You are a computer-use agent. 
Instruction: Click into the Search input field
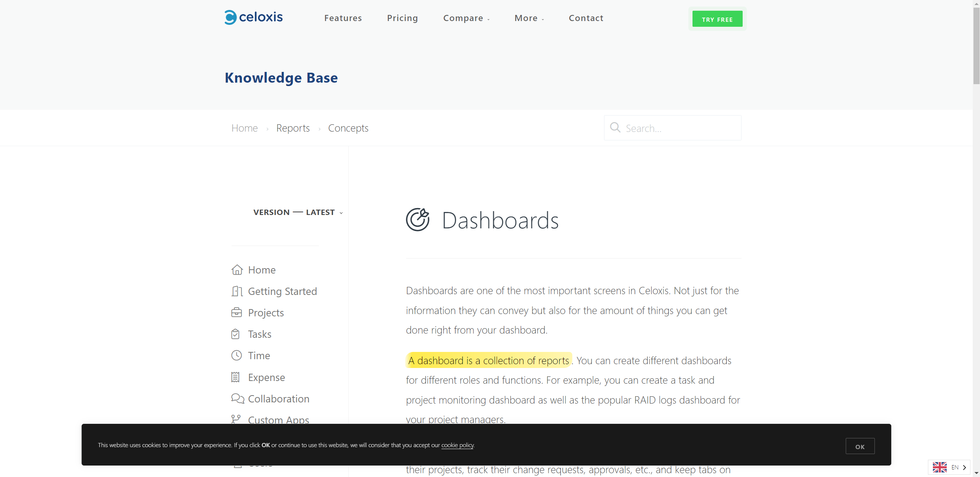673,128
